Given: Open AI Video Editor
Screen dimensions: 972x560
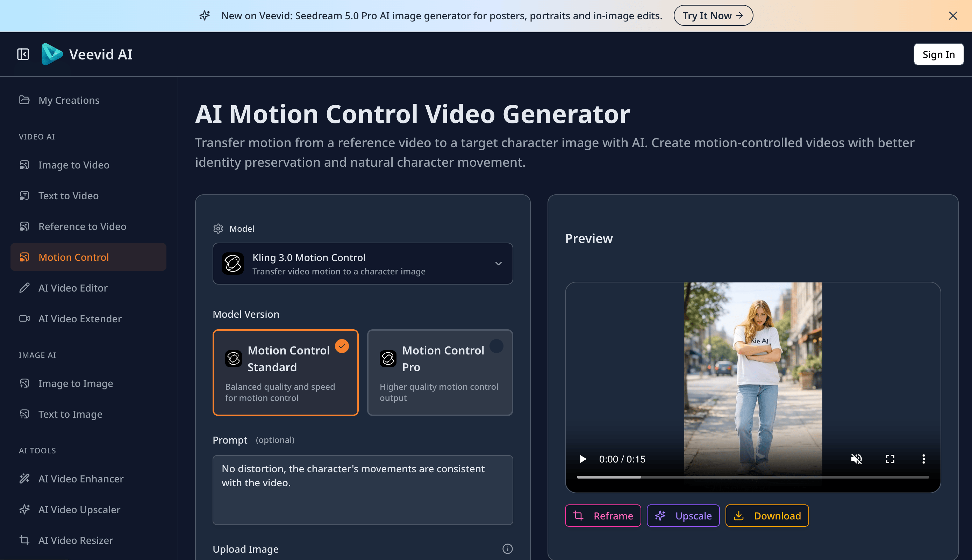Looking at the screenshot, I should (88, 288).
